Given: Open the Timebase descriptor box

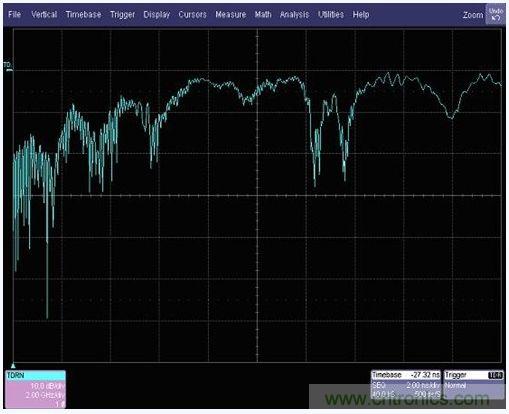Looking at the screenshot, I should tap(406, 384).
